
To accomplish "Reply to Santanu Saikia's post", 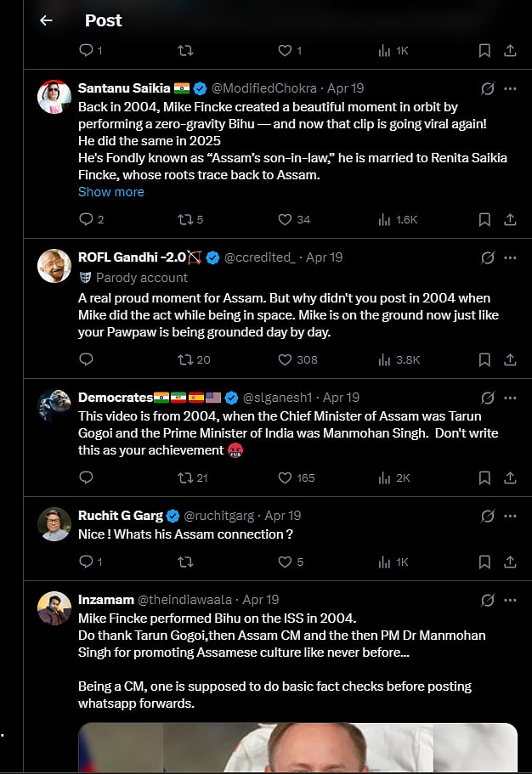I will pyautogui.click(x=86, y=219).
